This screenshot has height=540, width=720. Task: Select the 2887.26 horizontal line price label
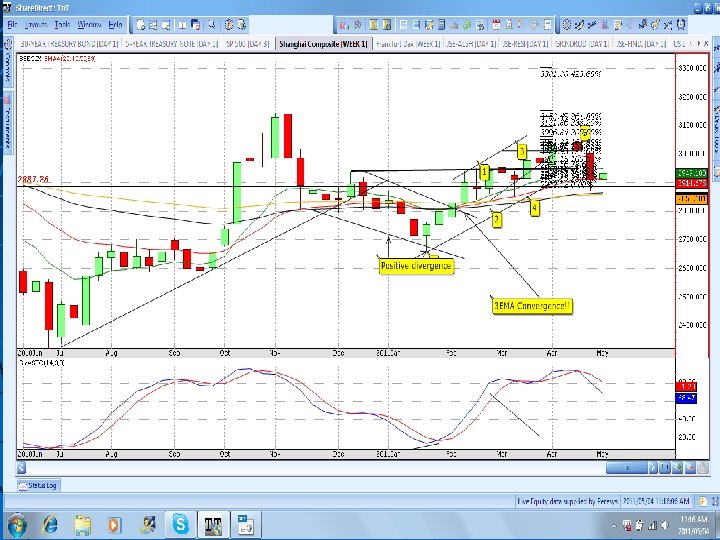[33, 180]
